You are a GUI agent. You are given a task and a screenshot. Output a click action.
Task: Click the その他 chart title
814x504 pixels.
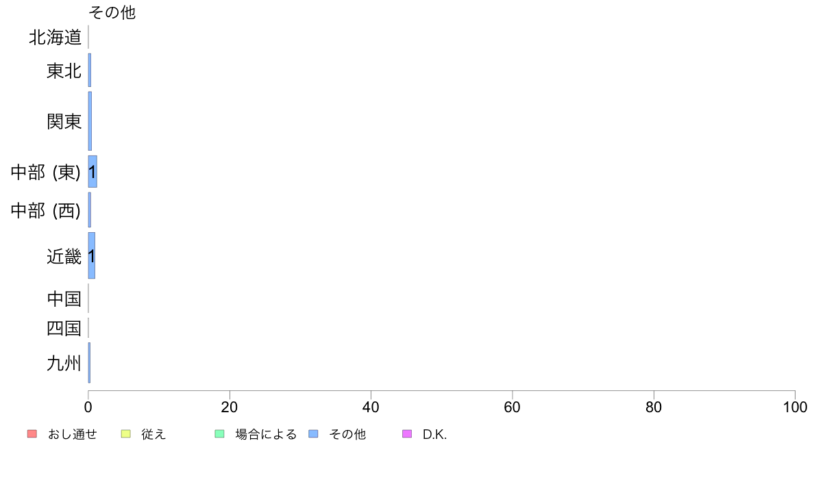[x=112, y=13]
